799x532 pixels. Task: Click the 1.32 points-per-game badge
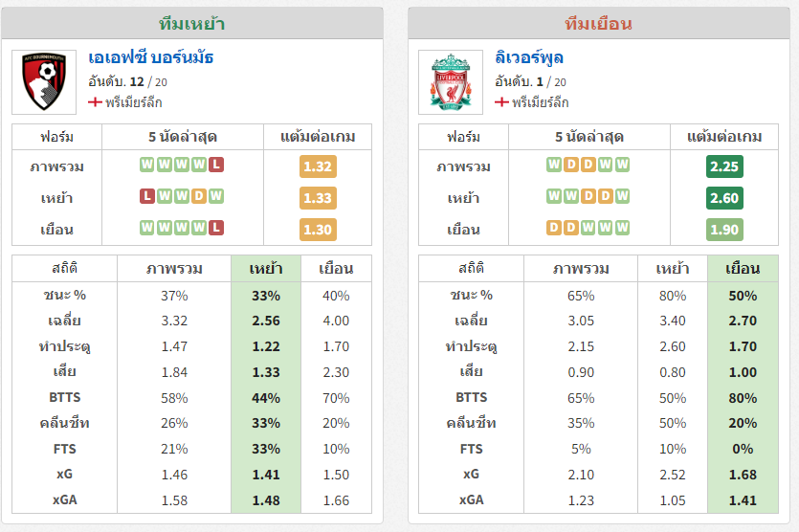[x=318, y=166]
